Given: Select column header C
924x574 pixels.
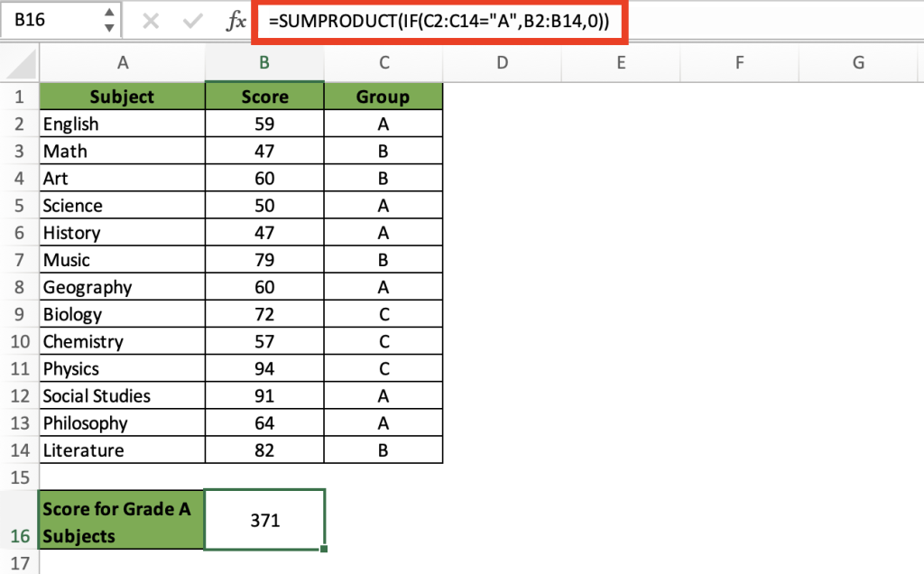Looking at the screenshot, I should click(383, 62).
